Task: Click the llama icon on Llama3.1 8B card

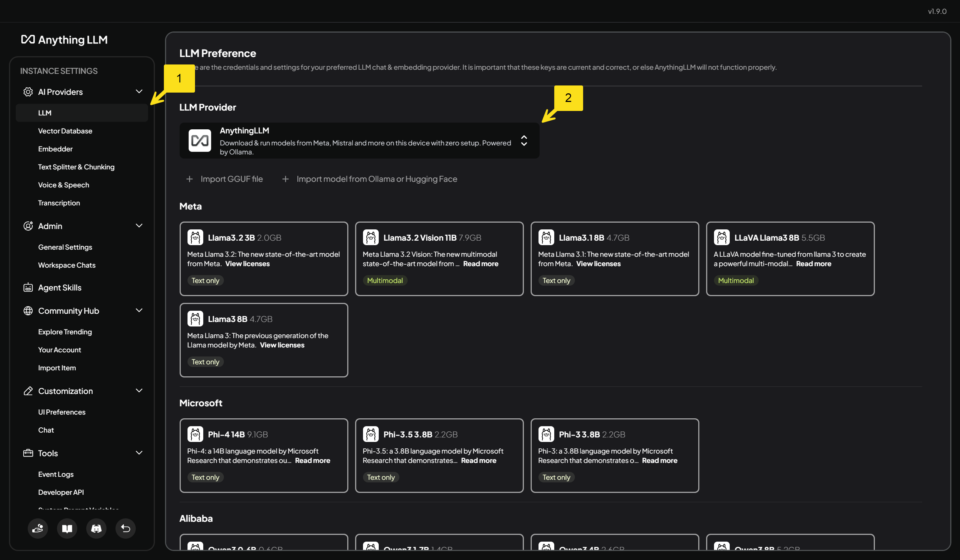Action: point(546,238)
